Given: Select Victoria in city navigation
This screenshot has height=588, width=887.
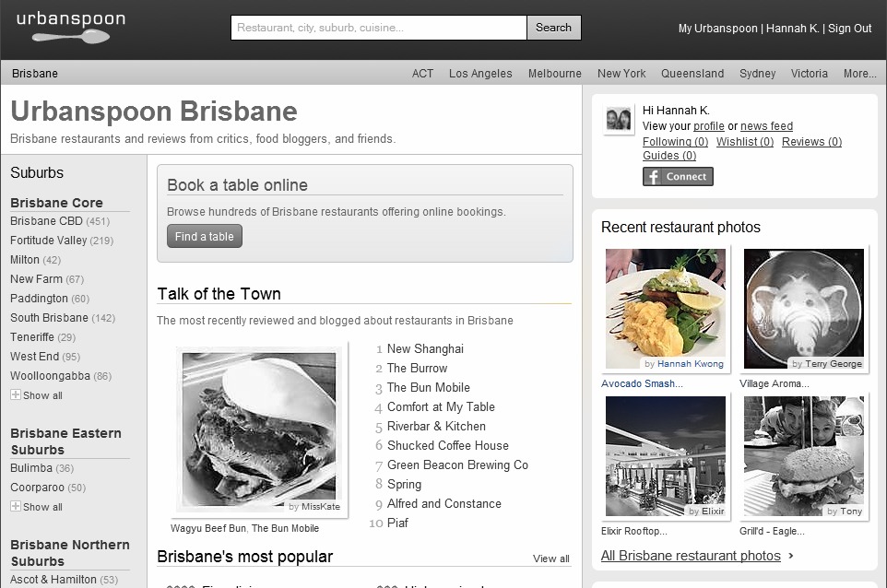Looking at the screenshot, I should pos(809,74).
